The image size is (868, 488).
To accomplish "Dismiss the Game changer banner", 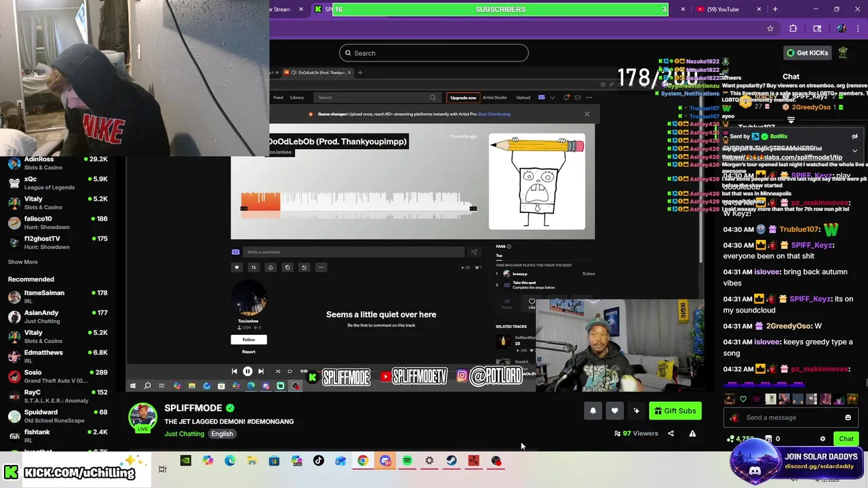I will 587,114.
